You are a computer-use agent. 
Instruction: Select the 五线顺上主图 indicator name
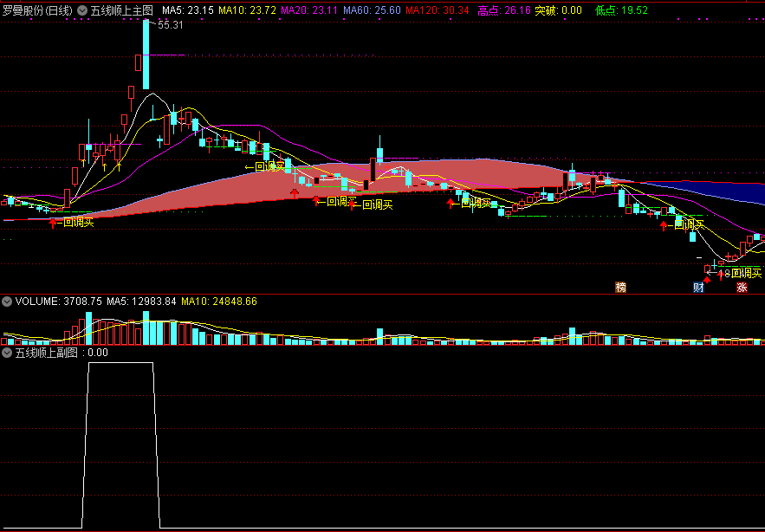tap(122, 10)
